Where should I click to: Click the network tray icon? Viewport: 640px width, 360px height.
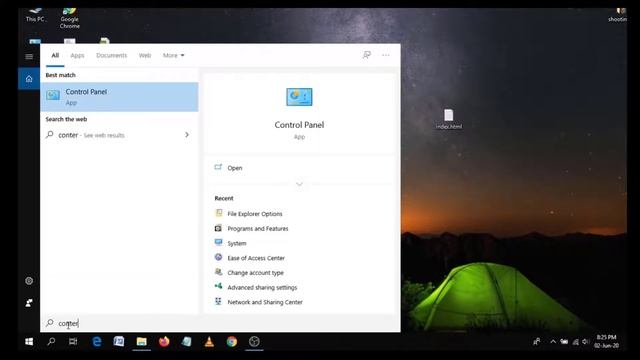tap(575, 342)
